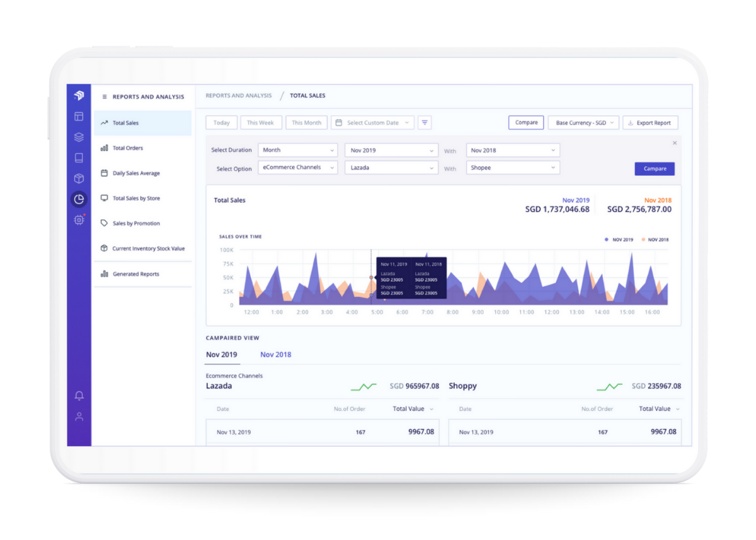Close the comparison panel with X
The width and height of the screenshot is (756, 540).
click(x=675, y=143)
